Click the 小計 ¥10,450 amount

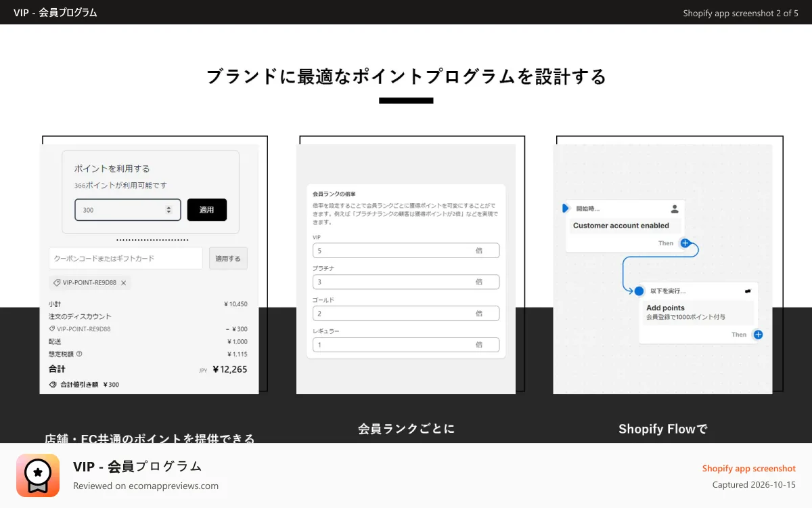point(235,304)
